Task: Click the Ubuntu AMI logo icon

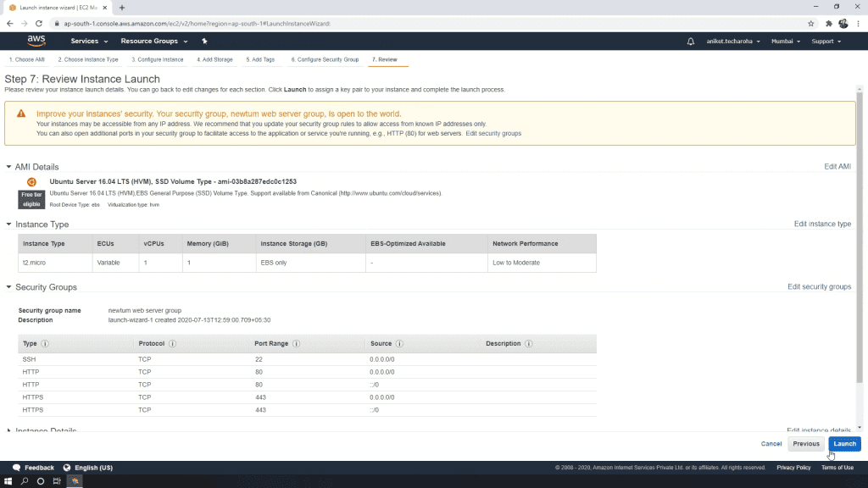Action: point(31,182)
